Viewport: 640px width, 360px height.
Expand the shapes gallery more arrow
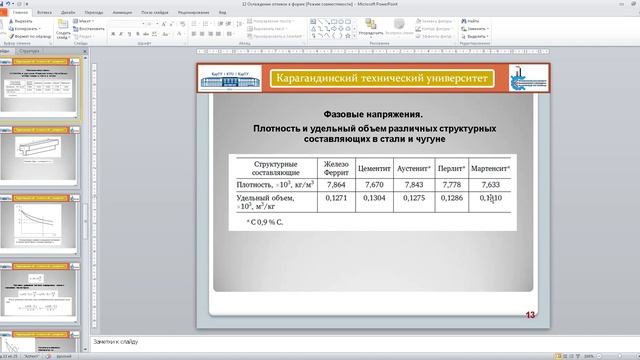coord(354,37)
